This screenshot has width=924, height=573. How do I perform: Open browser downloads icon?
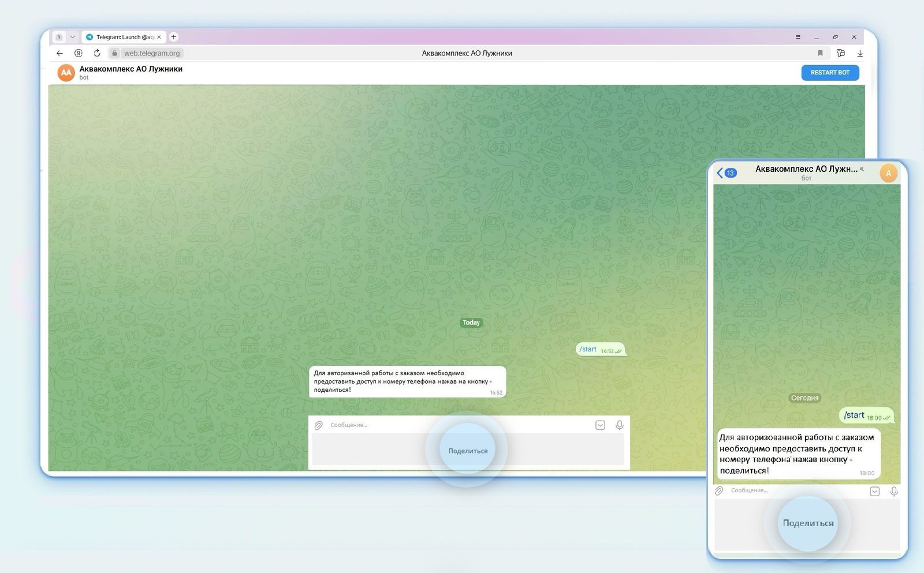[860, 53]
